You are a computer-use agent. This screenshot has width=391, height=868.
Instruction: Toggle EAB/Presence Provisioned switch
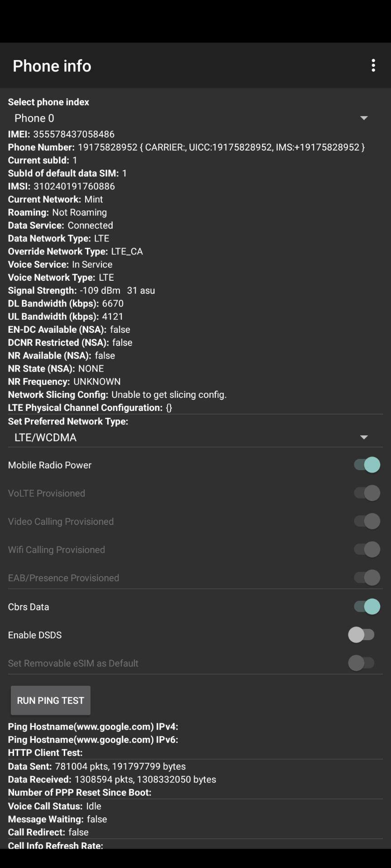click(367, 578)
